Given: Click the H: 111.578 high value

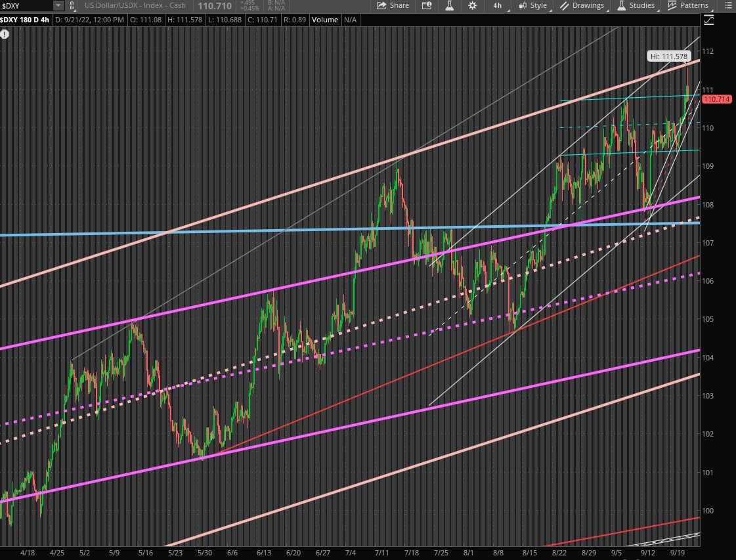Looking at the screenshot, I should point(184,20).
